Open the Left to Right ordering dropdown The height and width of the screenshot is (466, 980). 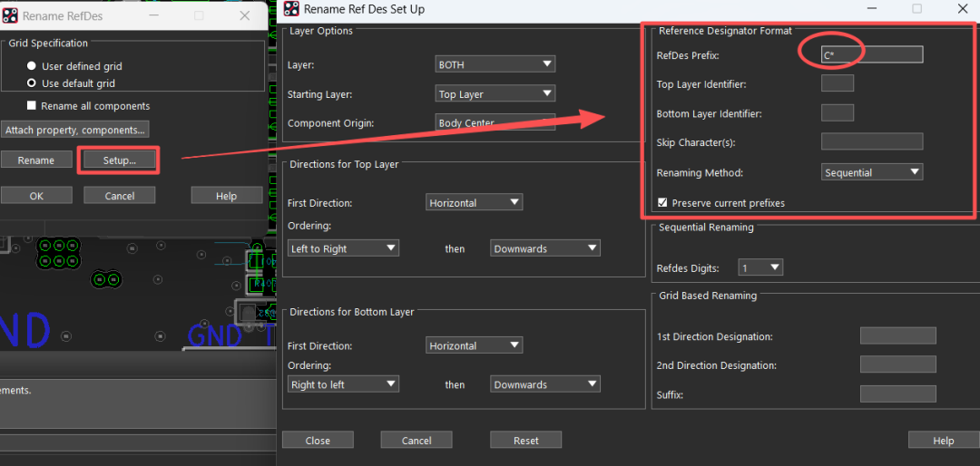343,248
